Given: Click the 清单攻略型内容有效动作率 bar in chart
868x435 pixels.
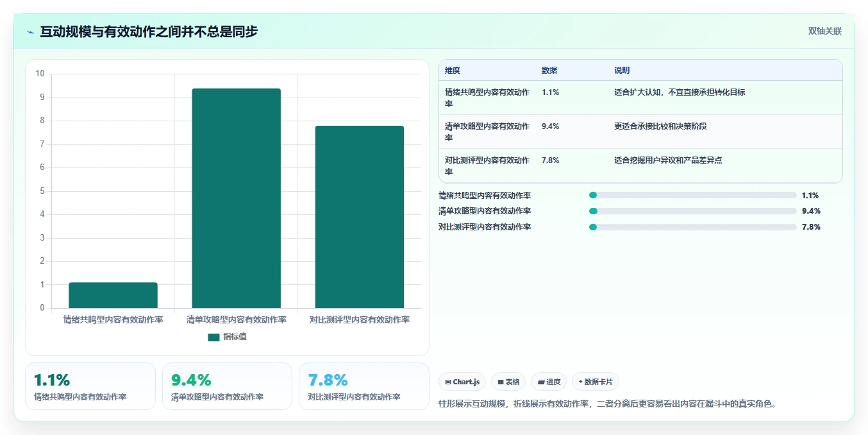Looking at the screenshot, I should click(x=237, y=198).
